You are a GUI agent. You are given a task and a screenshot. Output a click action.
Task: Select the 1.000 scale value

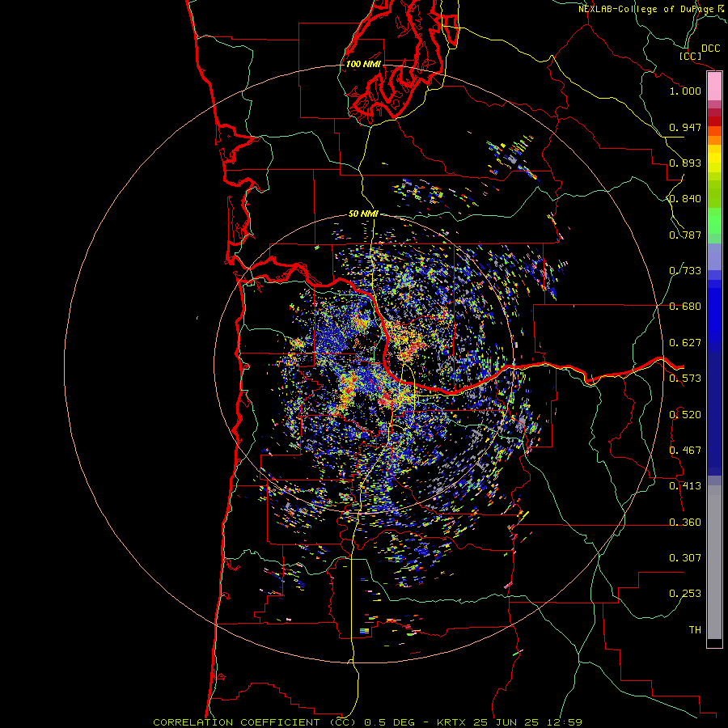tap(685, 91)
